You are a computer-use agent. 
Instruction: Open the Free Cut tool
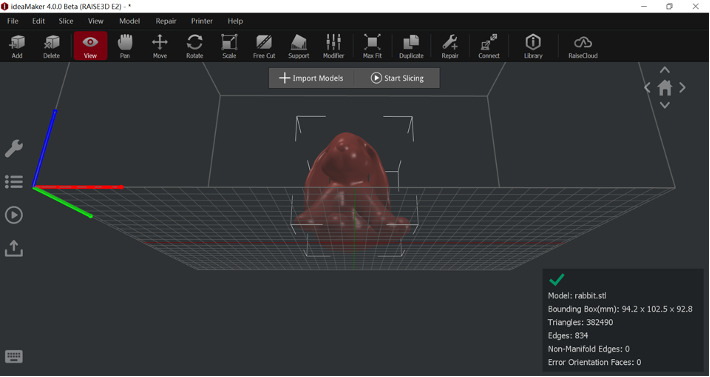[264, 46]
